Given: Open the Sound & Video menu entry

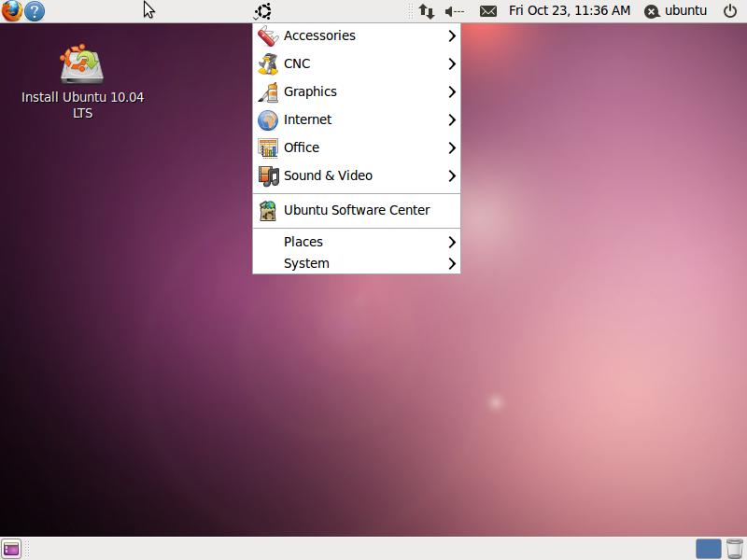Looking at the screenshot, I should tap(357, 175).
